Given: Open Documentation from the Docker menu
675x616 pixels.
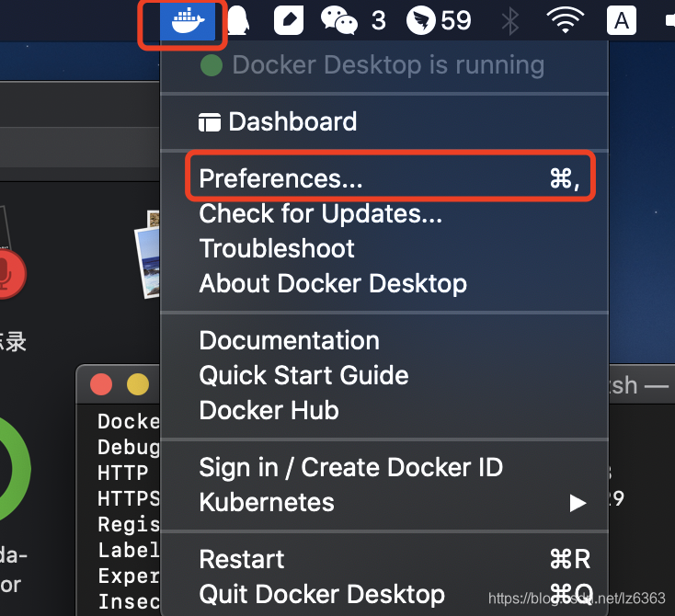Looking at the screenshot, I should (x=384, y=340).
